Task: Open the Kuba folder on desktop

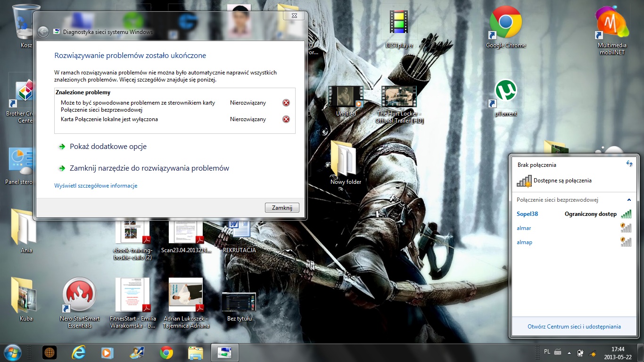Action: click(x=26, y=298)
